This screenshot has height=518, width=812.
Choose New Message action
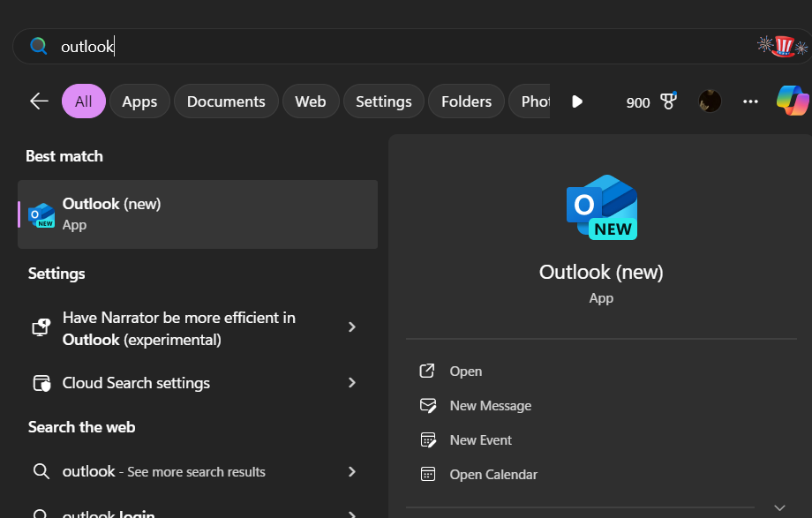tap(490, 406)
